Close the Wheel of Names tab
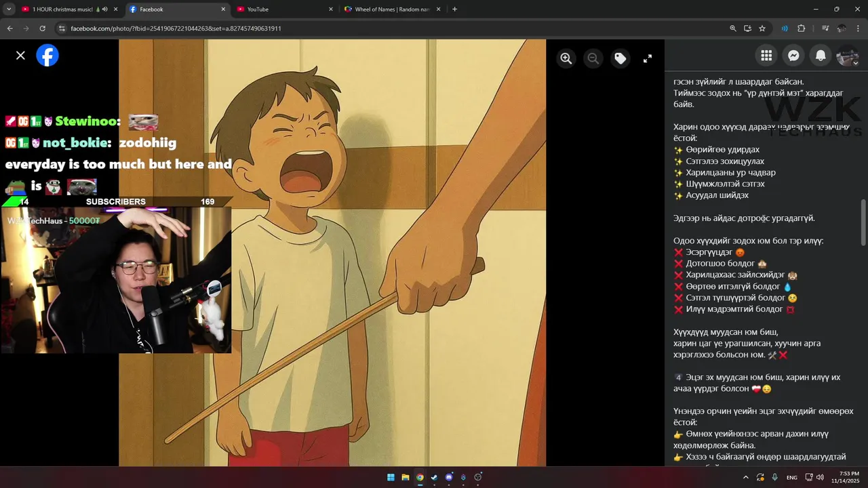The image size is (868, 488). (x=438, y=9)
